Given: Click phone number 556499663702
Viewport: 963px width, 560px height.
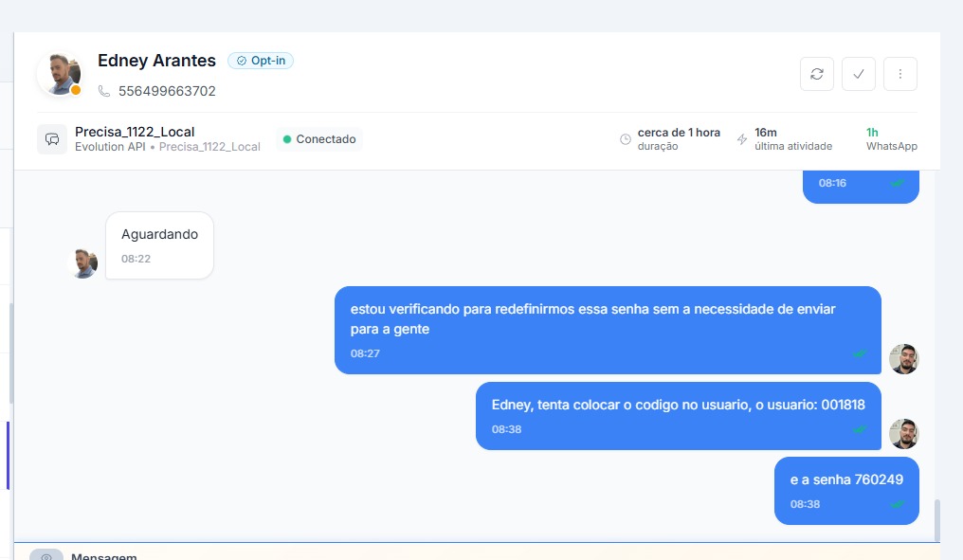Looking at the screenshot, I should [167, 92].
